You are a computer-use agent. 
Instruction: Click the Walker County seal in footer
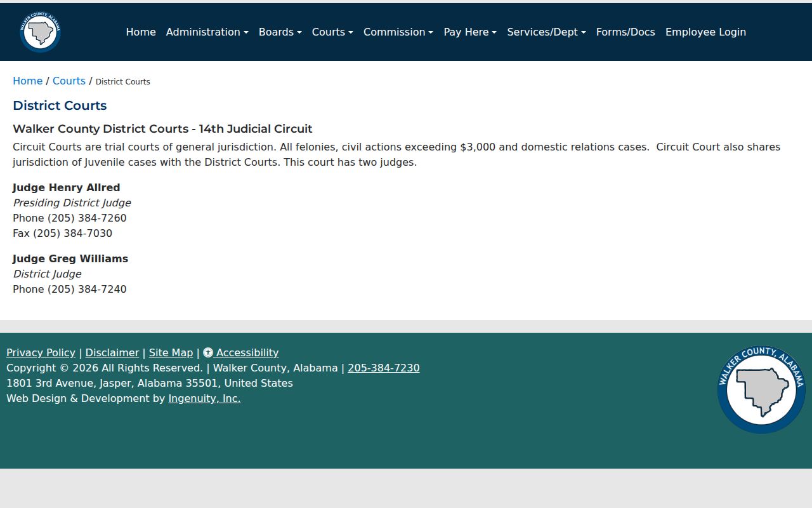point(761,390)
